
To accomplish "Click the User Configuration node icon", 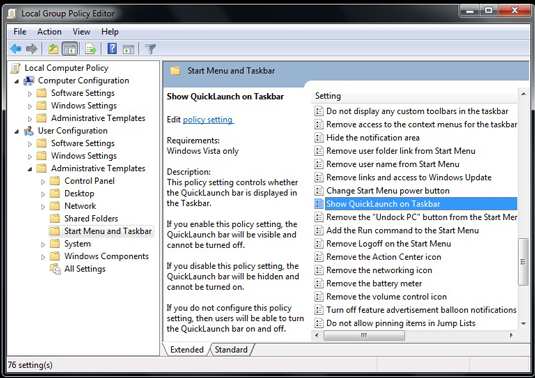I will 29,131.
